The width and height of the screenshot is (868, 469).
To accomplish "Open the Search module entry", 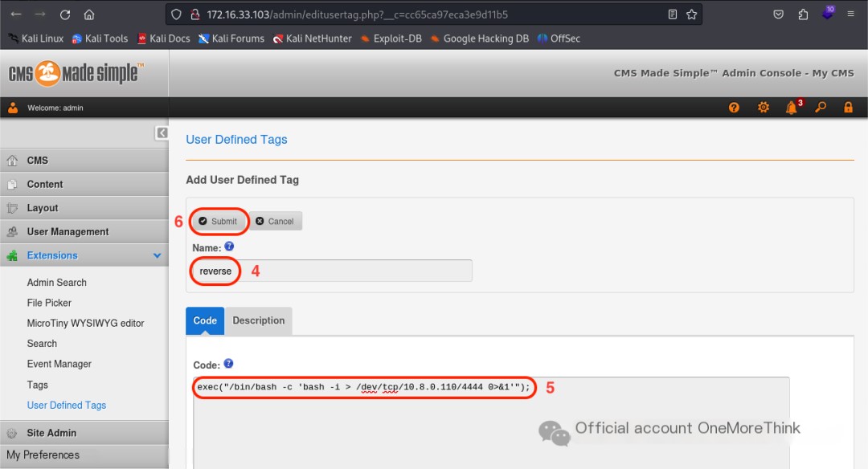I will tap(42, 344).
